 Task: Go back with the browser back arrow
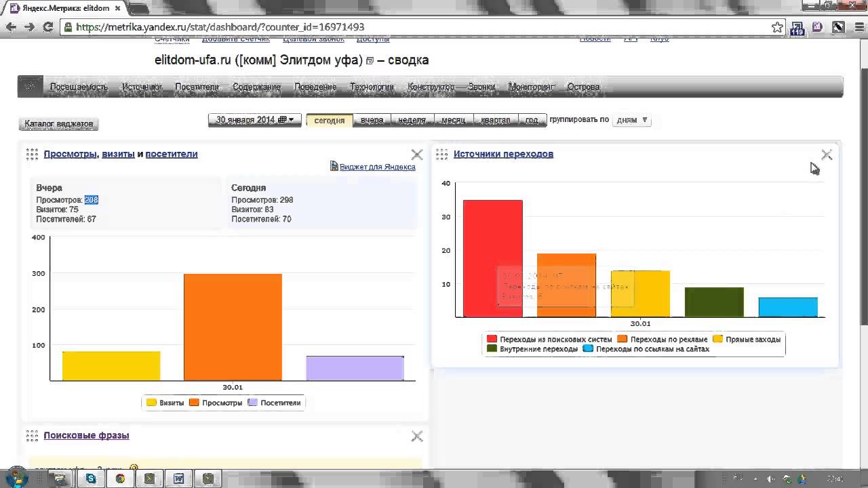click(11, 27)
